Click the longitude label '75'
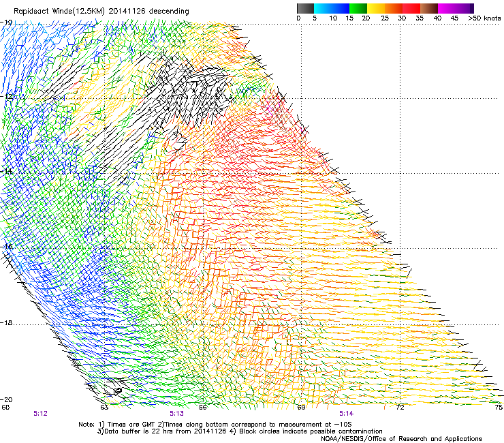The image size is (504, 443). click(x=499, y=408)
